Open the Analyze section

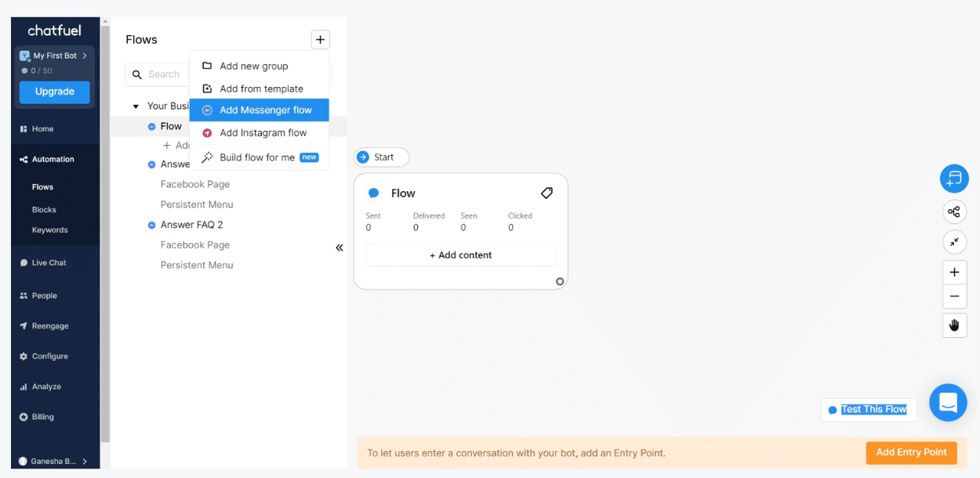click(x=46, y=387)
